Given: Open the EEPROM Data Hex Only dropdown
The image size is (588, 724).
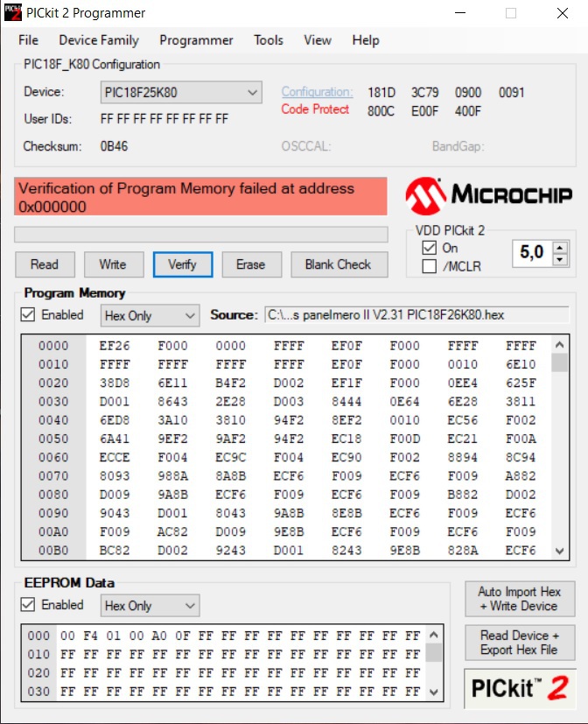Looking at the screenshot, I should point(150,605).
